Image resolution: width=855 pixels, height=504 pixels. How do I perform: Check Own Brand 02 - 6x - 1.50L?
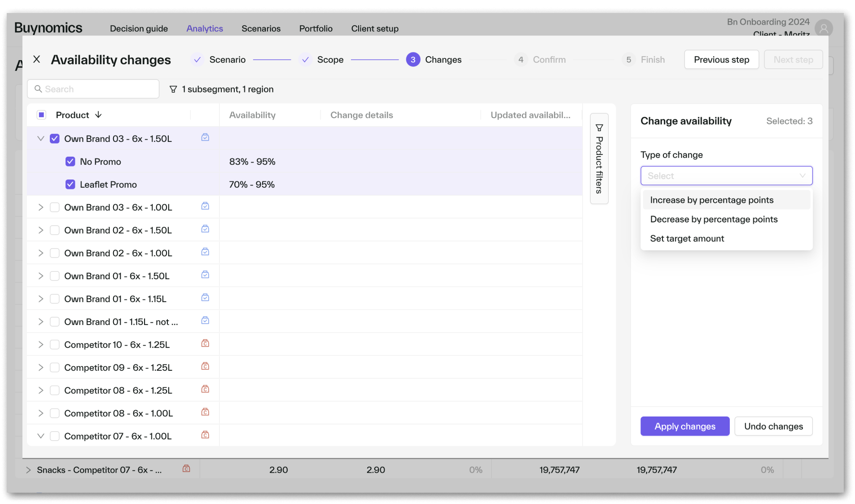[55, 230]
